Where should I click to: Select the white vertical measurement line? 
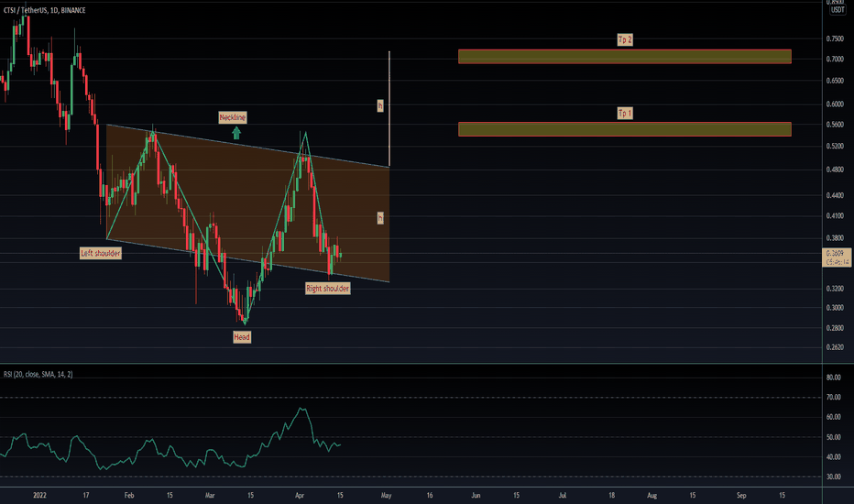tap(389, 109)
